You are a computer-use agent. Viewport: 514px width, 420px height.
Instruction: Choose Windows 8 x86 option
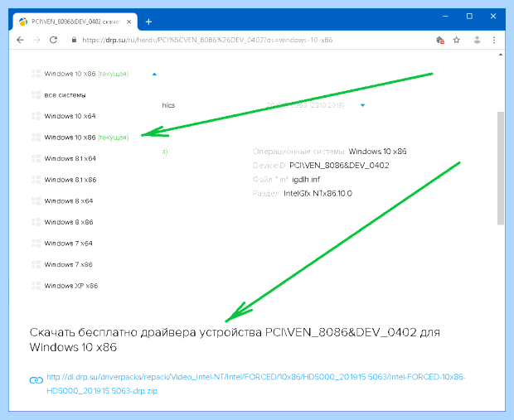coord(69,222)
